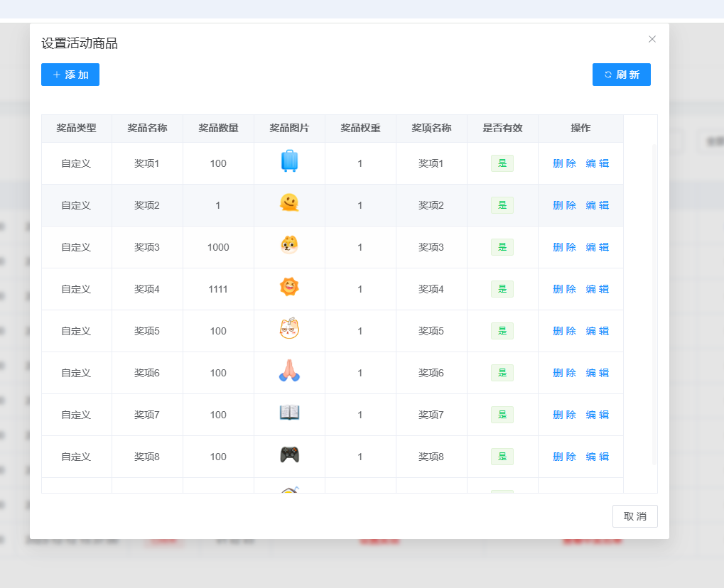724x588 pixels.
Task: Click 取消 to cancel the dialog
Action: (634, 516)
